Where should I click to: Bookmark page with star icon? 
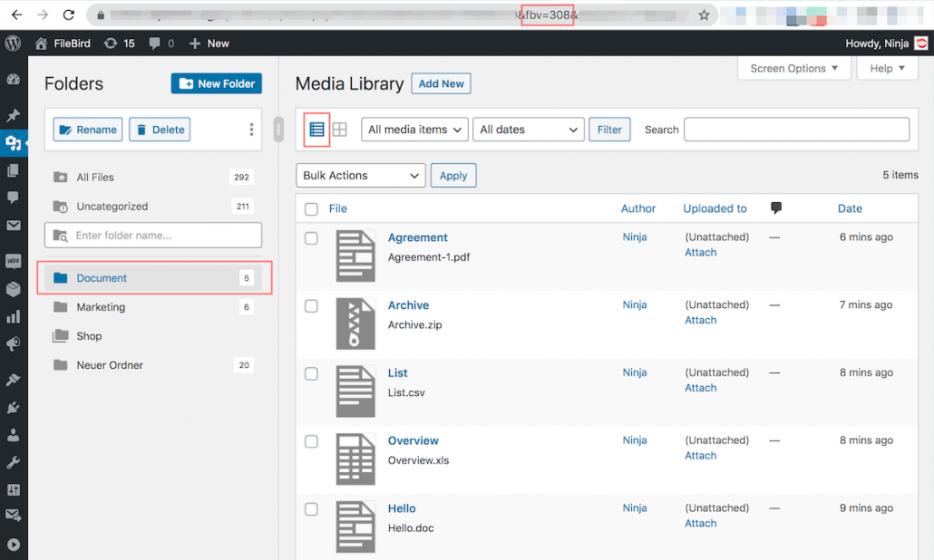[704, 15]
